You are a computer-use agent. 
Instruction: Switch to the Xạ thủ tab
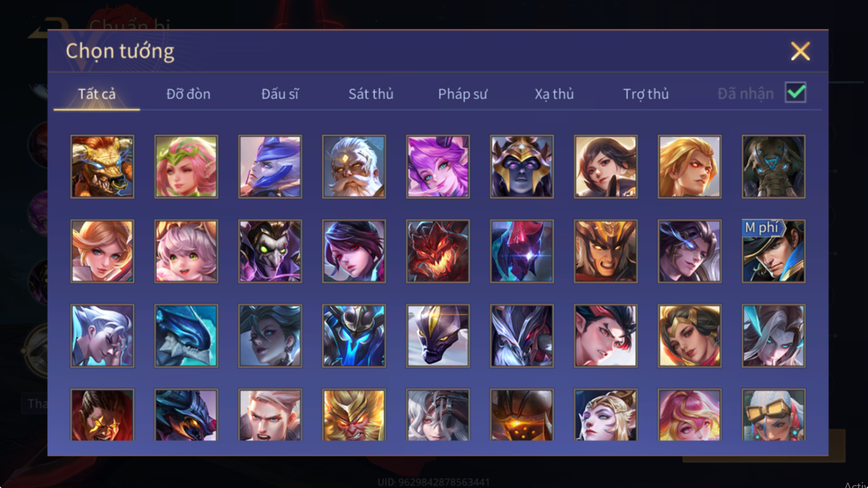pos(554,94)
